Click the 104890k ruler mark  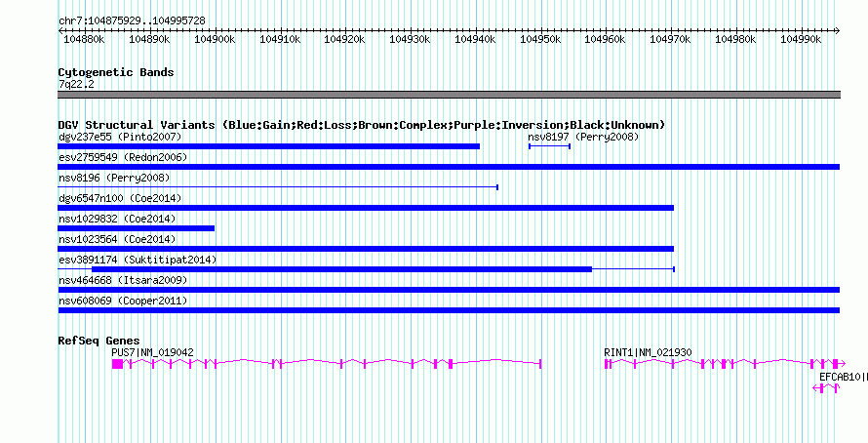coord(149,39)
